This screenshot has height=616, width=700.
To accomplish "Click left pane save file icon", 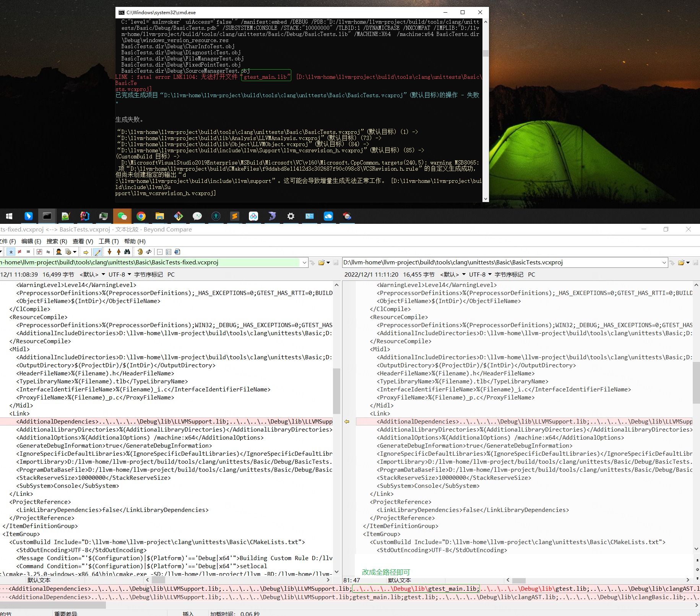I will click(336, 262).
